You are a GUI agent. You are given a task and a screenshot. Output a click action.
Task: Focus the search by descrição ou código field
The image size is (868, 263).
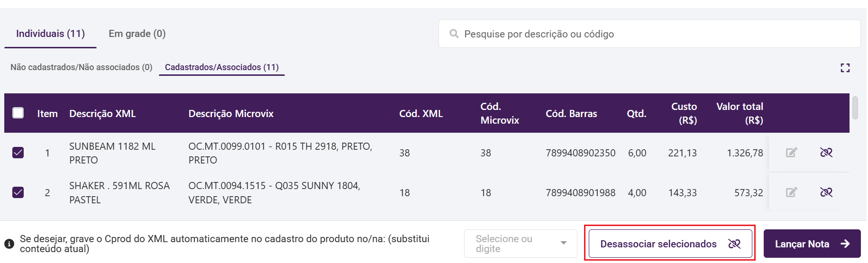click(x=649, y=34)
